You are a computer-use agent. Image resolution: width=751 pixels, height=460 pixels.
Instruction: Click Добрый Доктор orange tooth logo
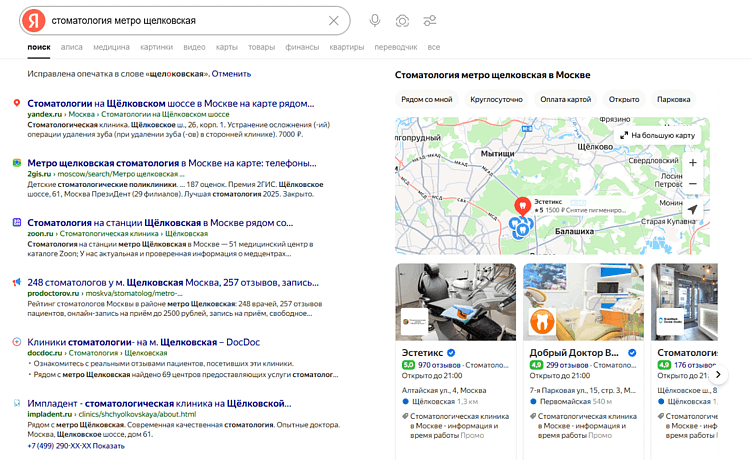[x=542, y=321]
